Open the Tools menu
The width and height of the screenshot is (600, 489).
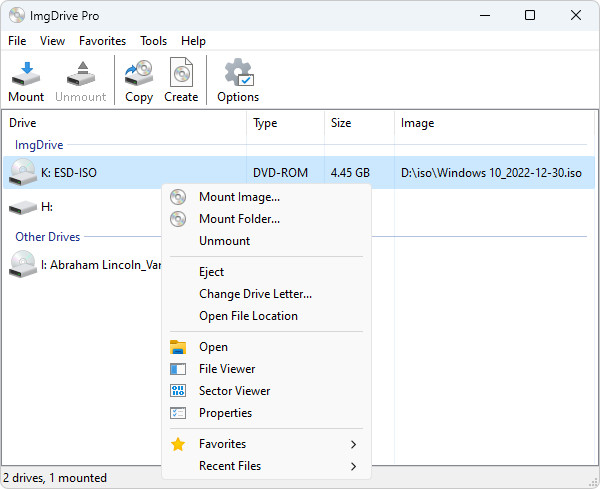(153, 41)
